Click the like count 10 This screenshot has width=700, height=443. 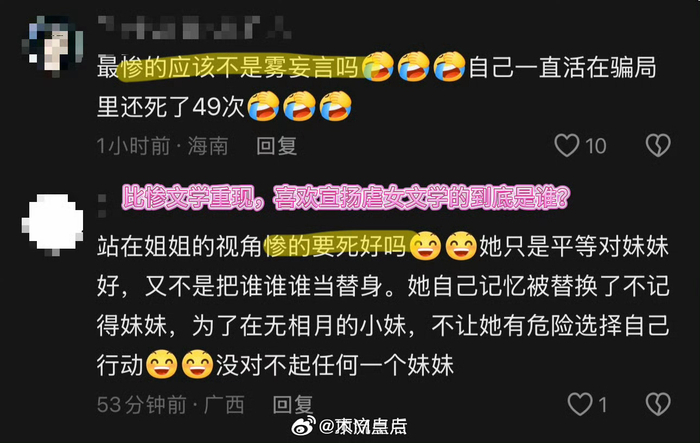click(x=596, y=146)
